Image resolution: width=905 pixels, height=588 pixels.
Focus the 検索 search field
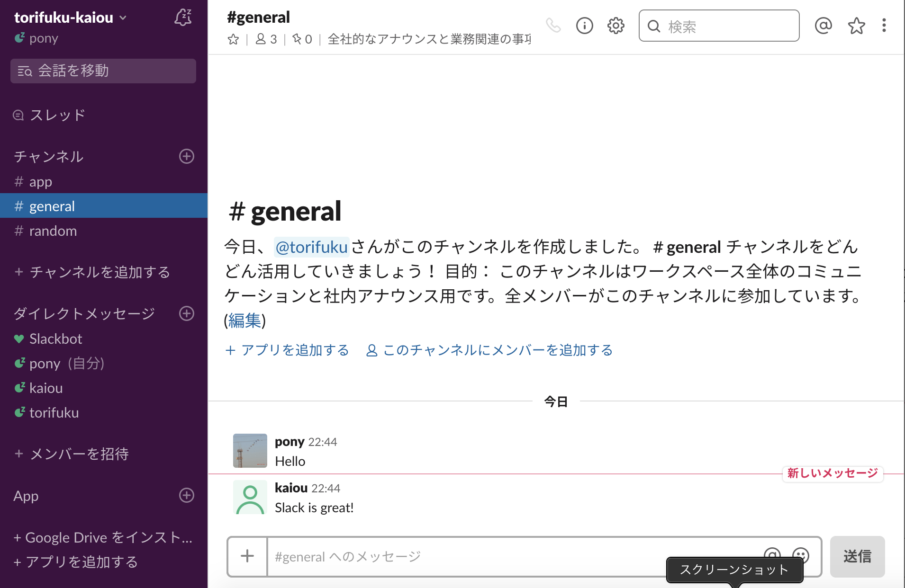[x=719, y=26]
